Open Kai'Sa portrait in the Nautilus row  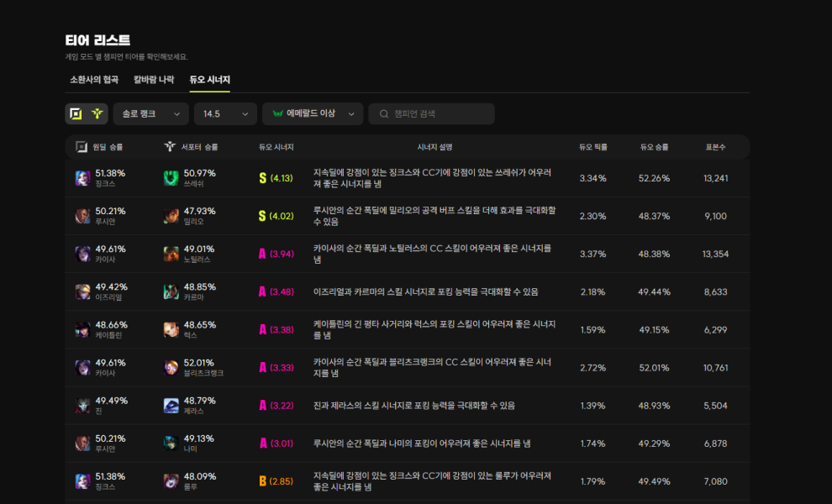click(x=82, y=255)
